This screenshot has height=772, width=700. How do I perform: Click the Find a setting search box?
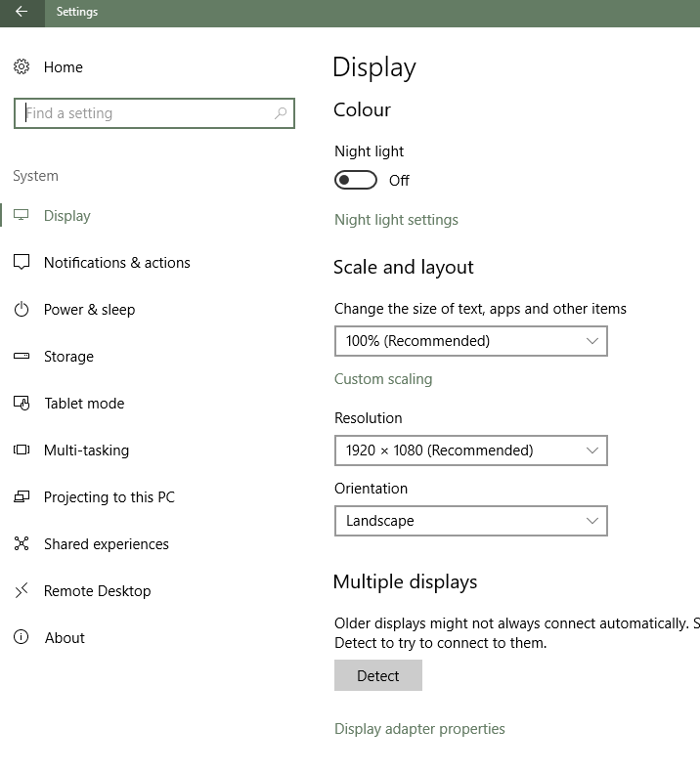pyautogui.click(x=147, y=113)
